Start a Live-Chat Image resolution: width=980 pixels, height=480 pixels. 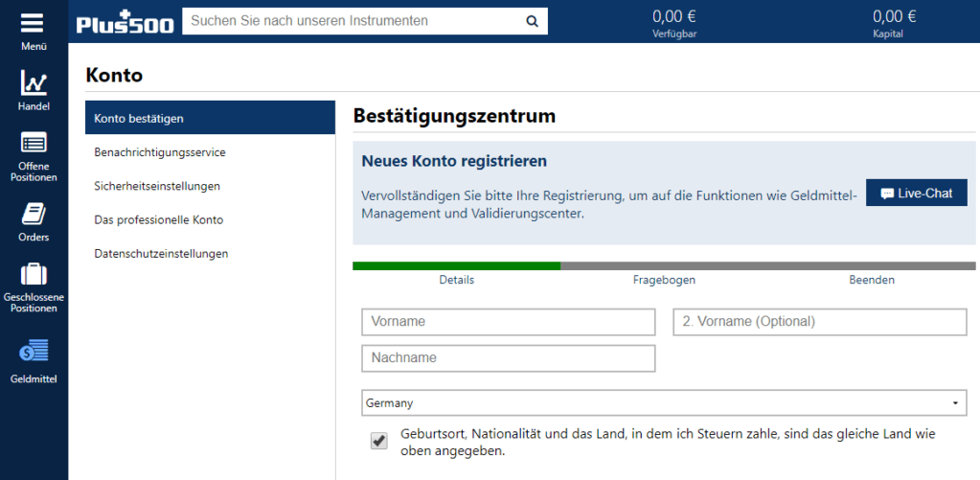pyautogui.click(x=916, y=194)
